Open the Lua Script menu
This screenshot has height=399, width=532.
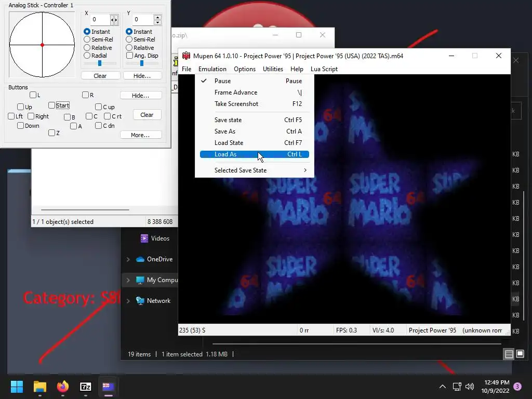click(x=324, y=69)
